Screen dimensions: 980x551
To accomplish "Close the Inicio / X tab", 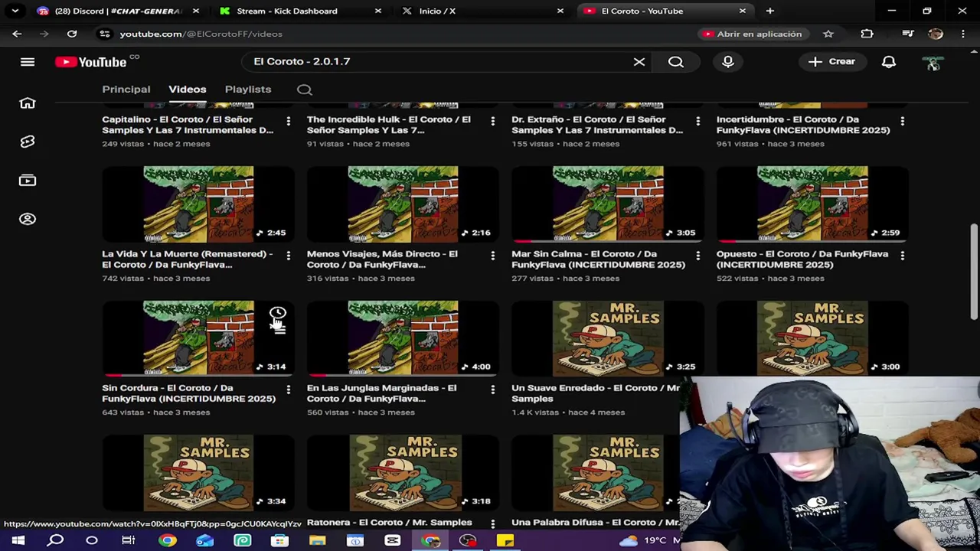I will 560,11.
